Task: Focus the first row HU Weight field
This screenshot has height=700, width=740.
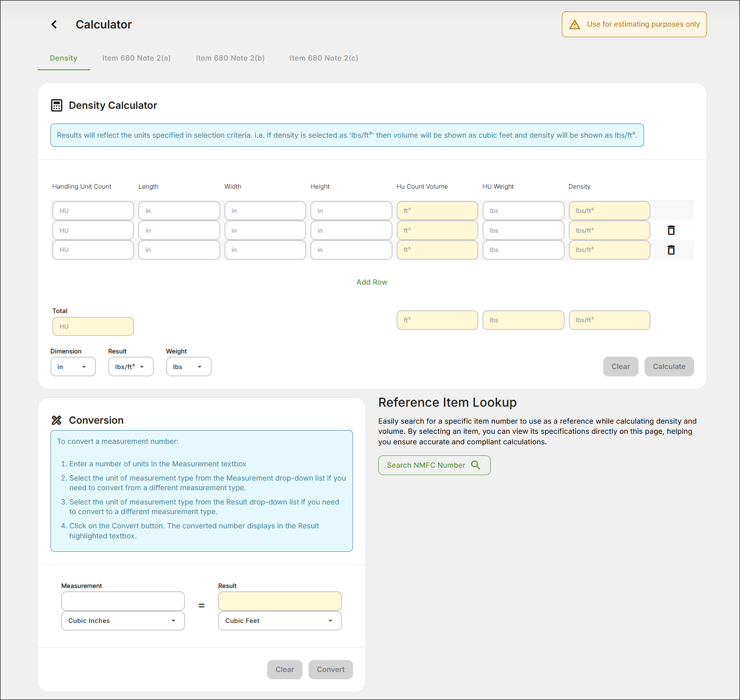Action: click(523, 211)
